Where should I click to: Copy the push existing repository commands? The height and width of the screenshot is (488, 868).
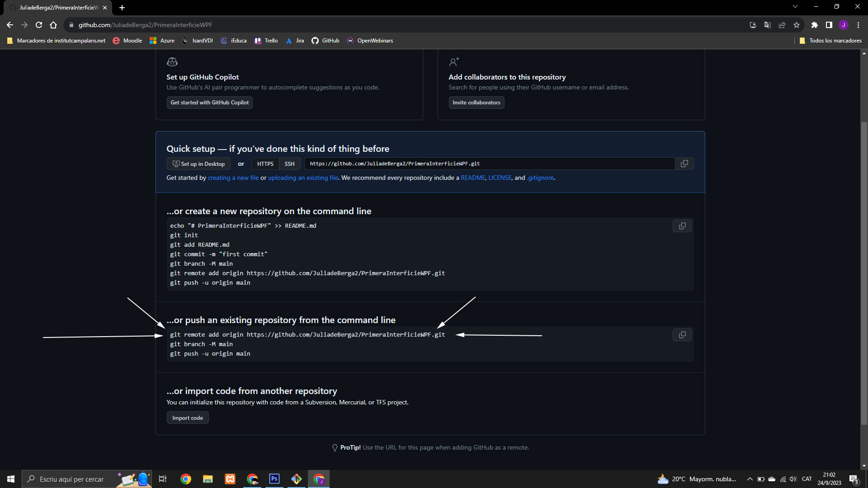point(682,335)
